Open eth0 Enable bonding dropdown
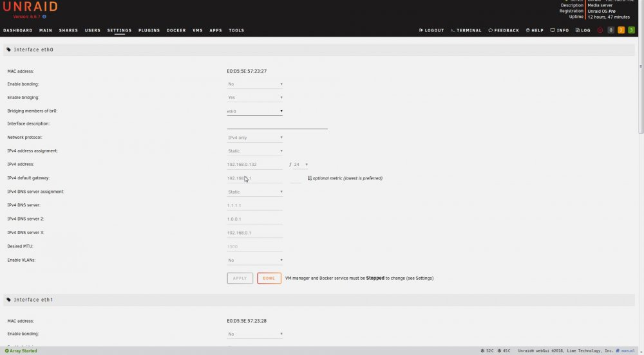Screen dimensions: 644x355 click(x=254, y=84)
